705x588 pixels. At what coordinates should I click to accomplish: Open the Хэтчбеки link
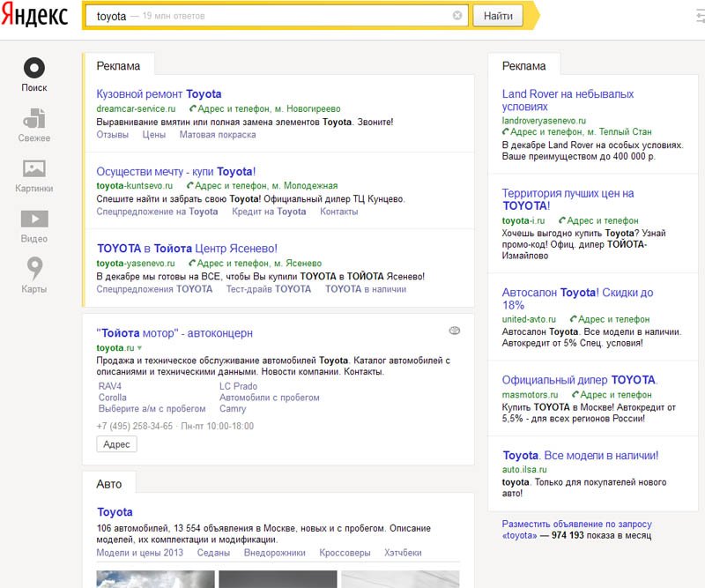[x=403, y=553]
